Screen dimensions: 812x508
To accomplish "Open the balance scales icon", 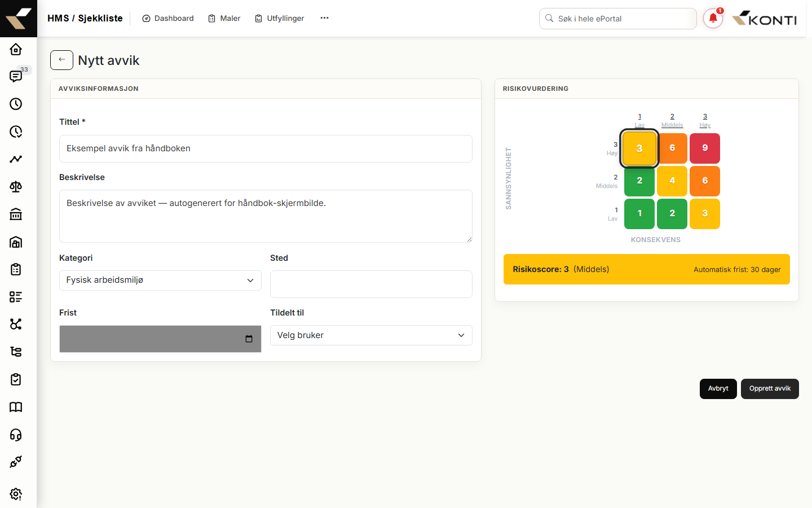I will pyautogui.click(x=16, y=187).
